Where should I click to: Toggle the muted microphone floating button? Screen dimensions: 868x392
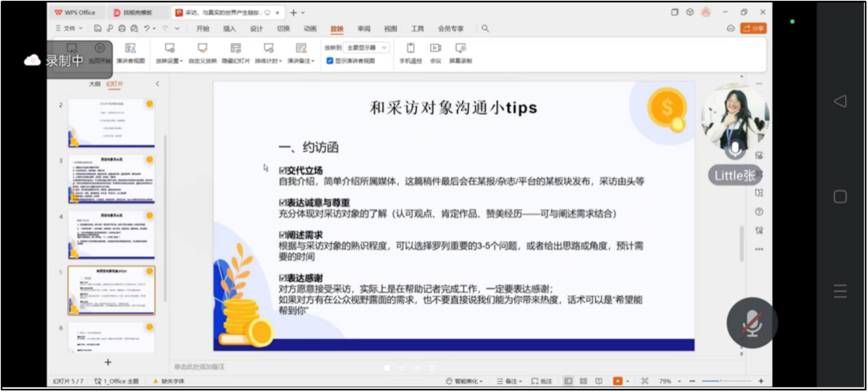pos(752,323)
